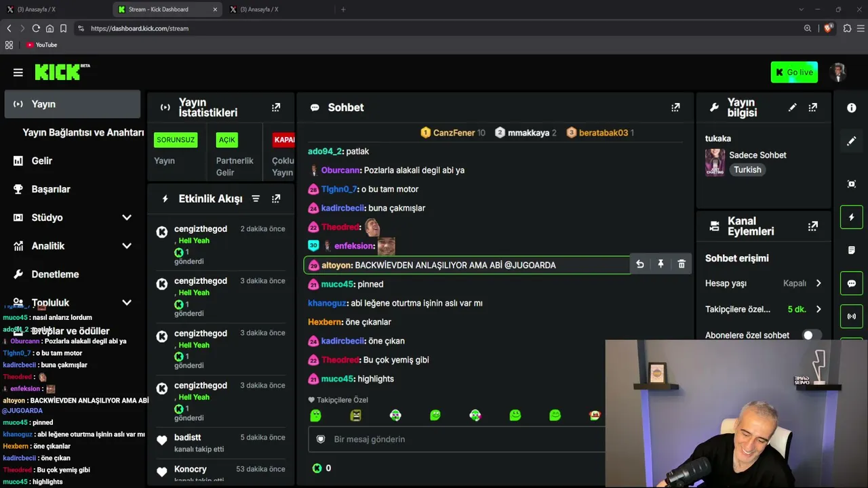868x488 pixels.
Task: Toggle the broadcast signal panel in the right sidebar
Action: (852, 316)
